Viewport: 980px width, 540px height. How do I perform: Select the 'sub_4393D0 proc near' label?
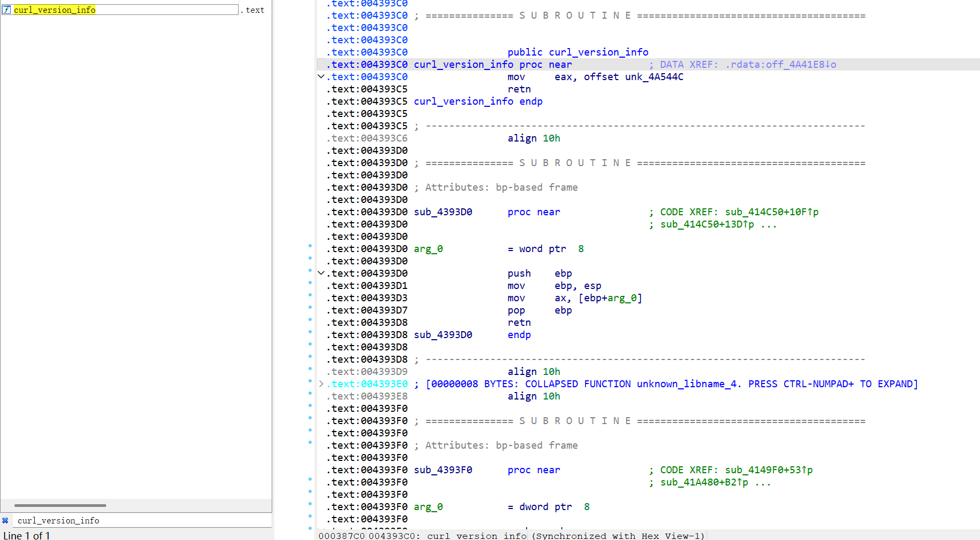pos(487,212)
